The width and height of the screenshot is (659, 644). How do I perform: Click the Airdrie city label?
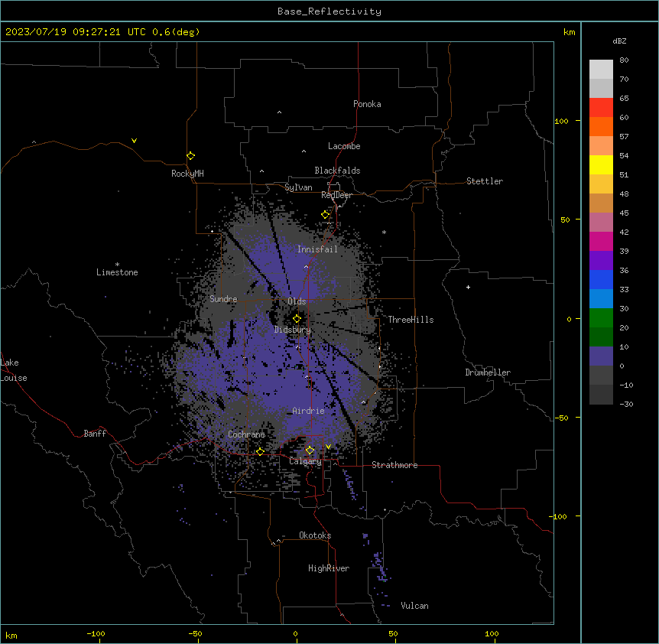(308, 411)
